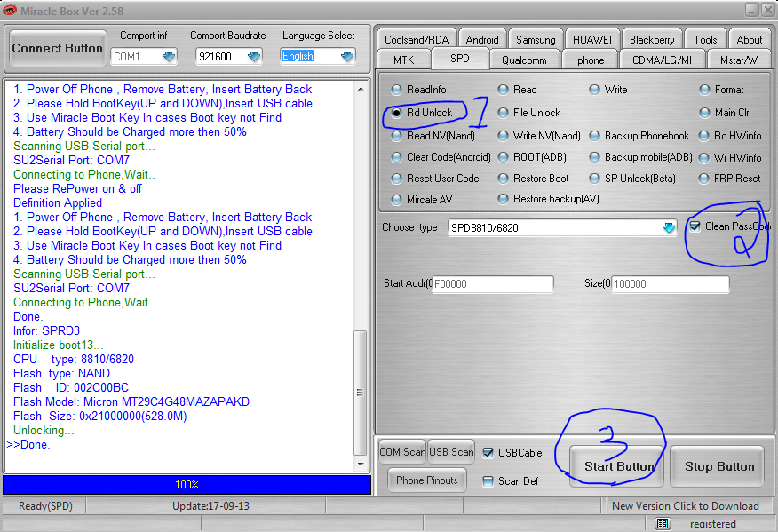This screenshot has width=778, height=532.
Task: Switch to the Android tab
Action: tap(481, 40)
